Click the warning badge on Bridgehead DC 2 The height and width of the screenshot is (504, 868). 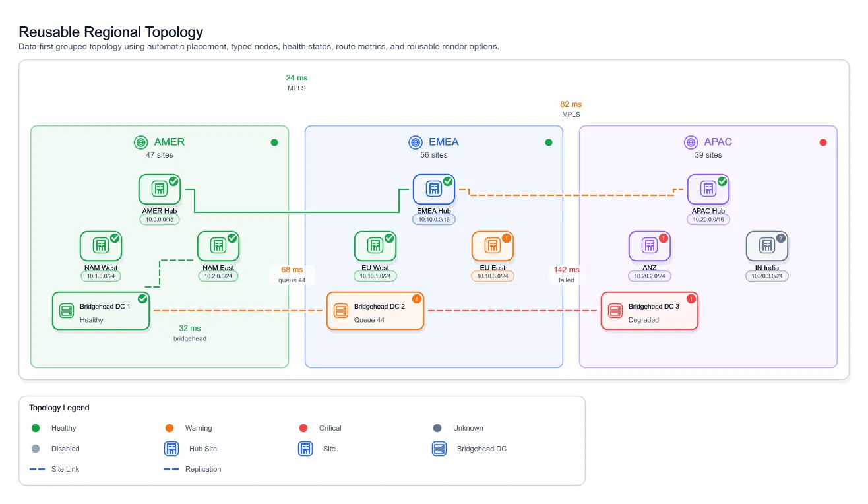coord(417,299)
